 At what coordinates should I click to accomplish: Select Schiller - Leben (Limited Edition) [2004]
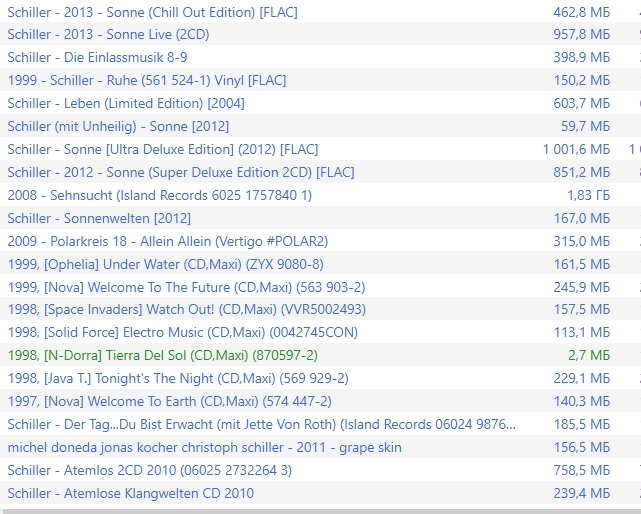[126, 103]
